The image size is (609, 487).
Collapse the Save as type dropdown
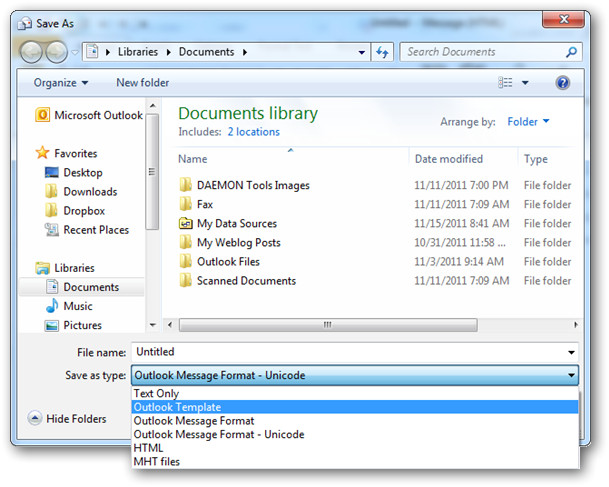(x=571, y=376)
